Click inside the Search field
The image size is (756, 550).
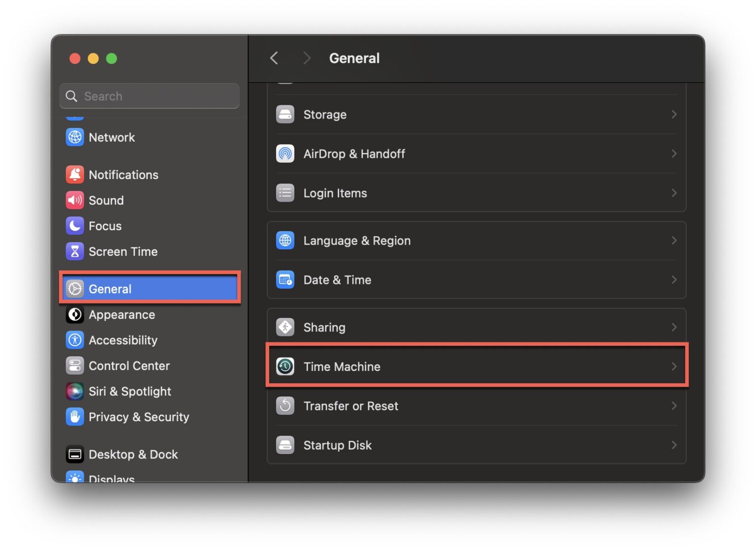coord(149,96)
